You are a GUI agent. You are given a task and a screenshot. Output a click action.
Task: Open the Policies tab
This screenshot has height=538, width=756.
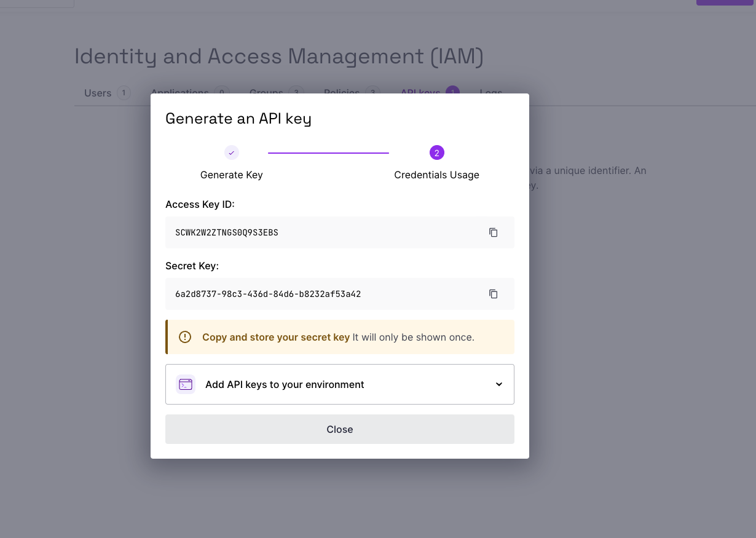tap(342, 92)
